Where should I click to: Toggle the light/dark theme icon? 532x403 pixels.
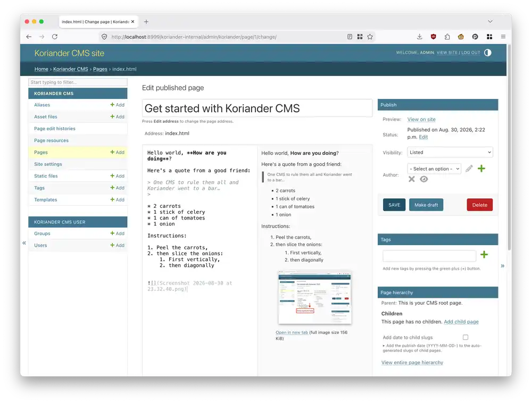pyautogui.click(x=487, y=53)
